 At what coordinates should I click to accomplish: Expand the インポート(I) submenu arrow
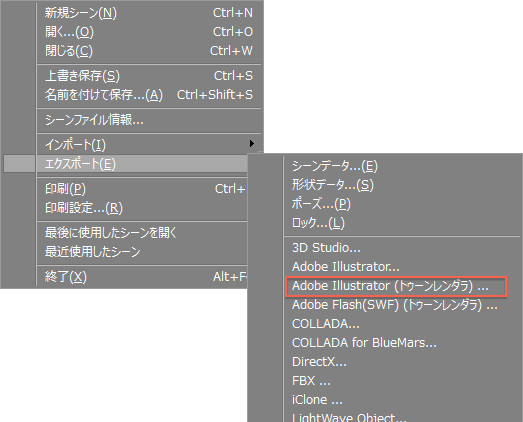(251, 144)
